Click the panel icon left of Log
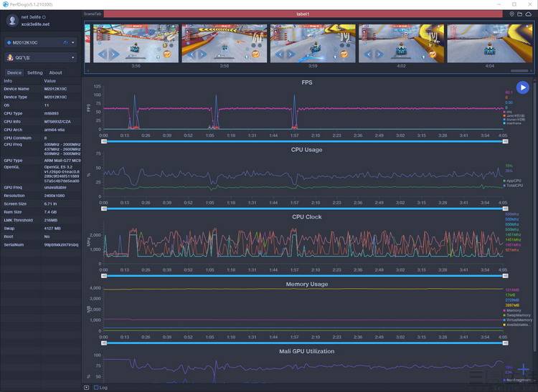This screenshot has width=538, height=392. pyautogui.click(x=87, y=388)
